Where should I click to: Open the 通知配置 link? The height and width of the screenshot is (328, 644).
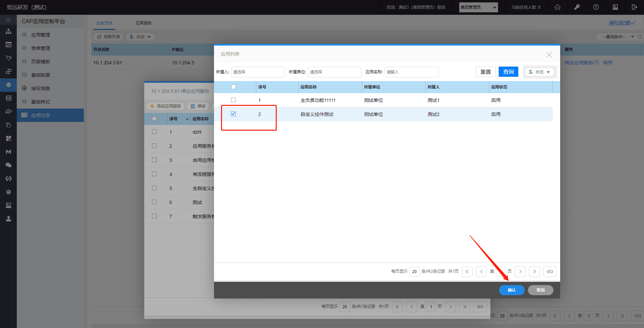[622, 23]
